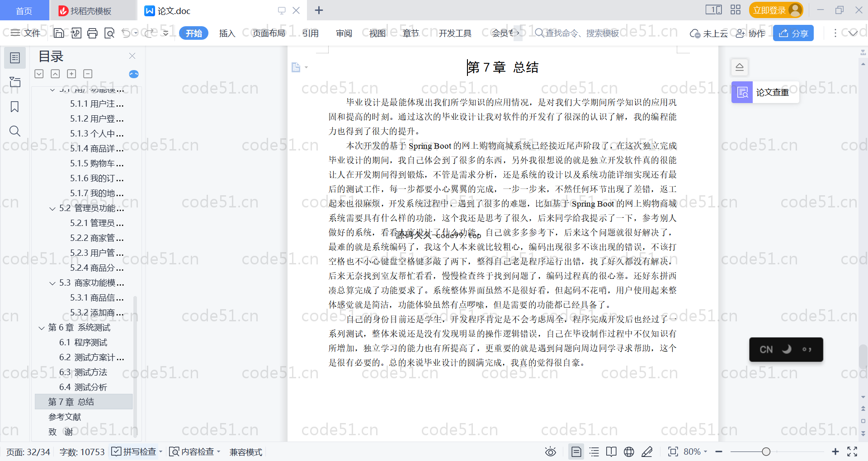Click the 协作 button
This screenshot has width=868, height=461.
tap(750, 33)
